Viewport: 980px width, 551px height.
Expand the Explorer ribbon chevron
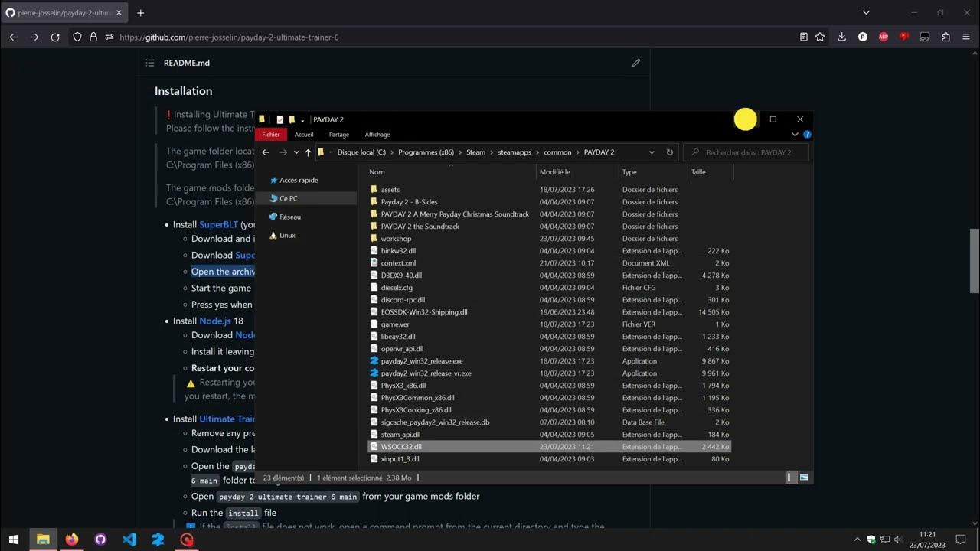point(795,135)
